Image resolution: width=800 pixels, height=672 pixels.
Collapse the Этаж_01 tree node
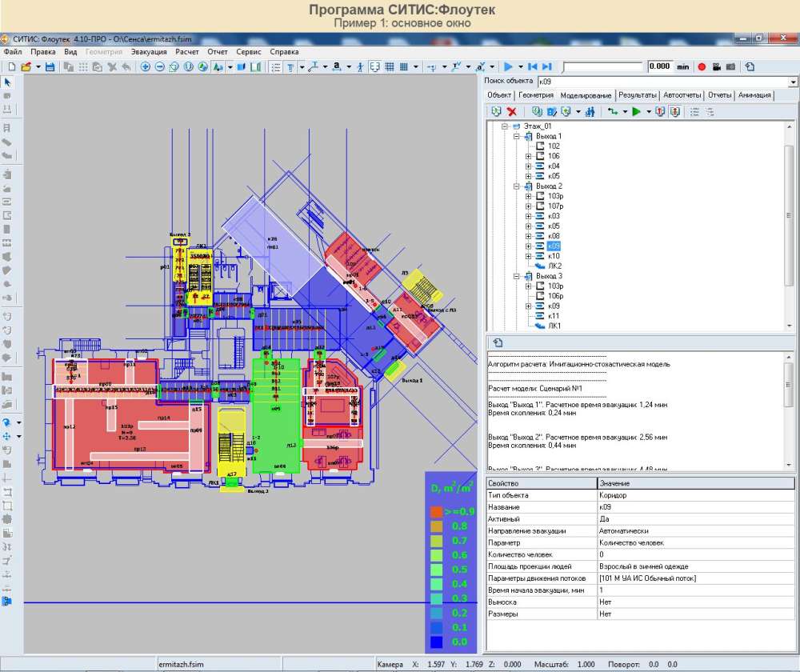coord(506,126)
